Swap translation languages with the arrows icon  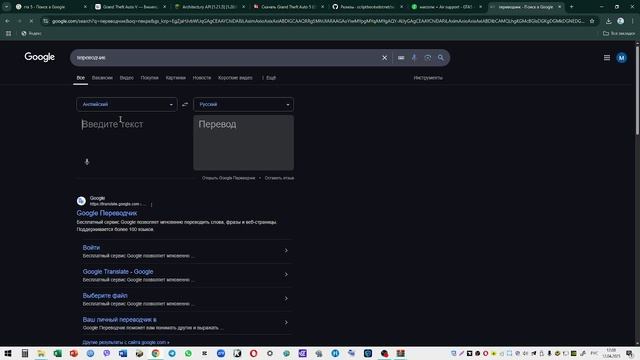[185, 104]
